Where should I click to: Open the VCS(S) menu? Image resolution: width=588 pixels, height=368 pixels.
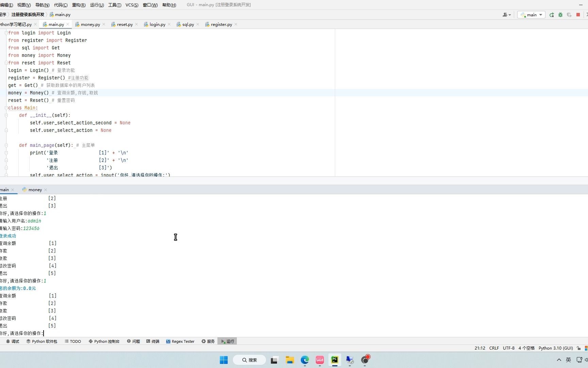coord(132,5)
